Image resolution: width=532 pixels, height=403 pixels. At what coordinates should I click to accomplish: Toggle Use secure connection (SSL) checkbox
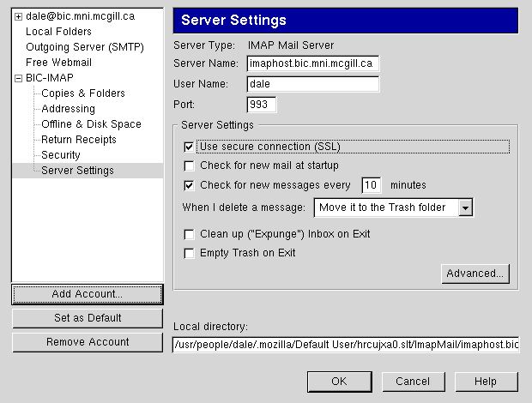coord(190,147)
